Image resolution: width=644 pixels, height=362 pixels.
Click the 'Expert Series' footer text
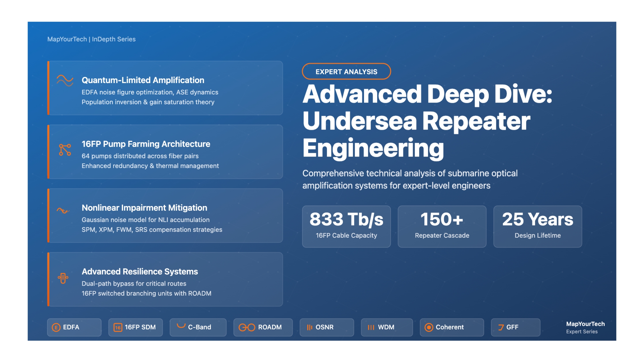[x=582, y=332]
